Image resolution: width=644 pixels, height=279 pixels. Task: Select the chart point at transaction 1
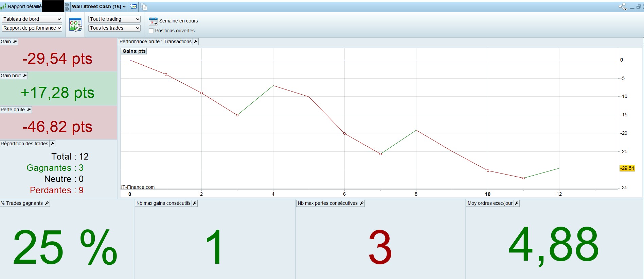166,74
